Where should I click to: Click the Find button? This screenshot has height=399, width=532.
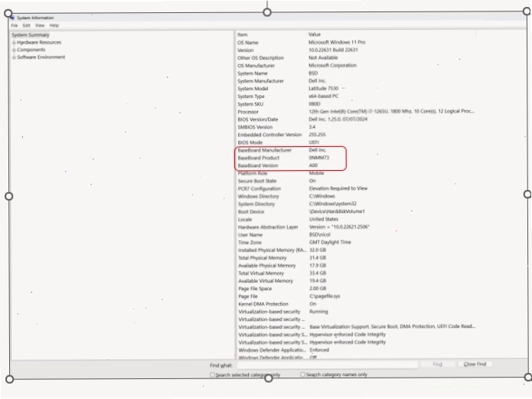pyautogui.click(x=437, y=365)
